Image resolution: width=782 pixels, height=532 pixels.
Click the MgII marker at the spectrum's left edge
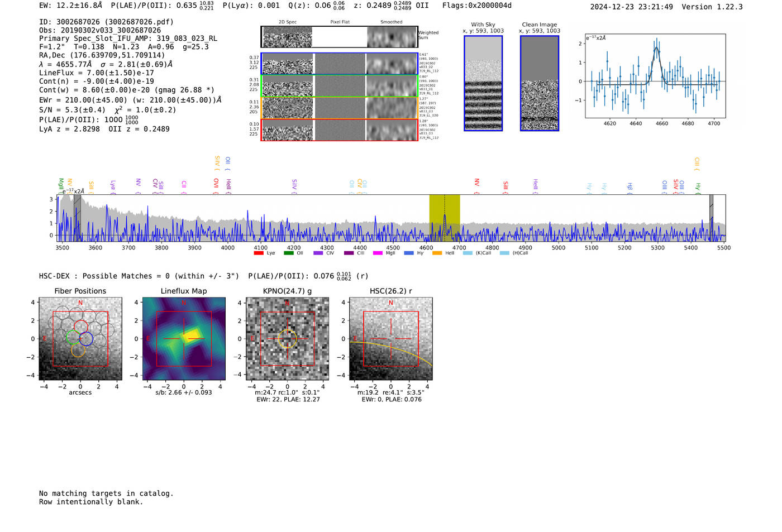point(61,185)
